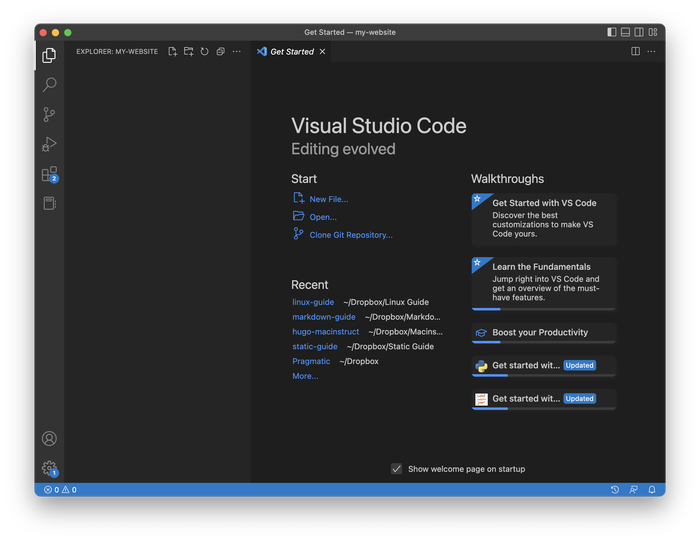Viewport: 700px width, 542px height.
Task: Click the new file icon beside New File
Action: pos(299,198)
